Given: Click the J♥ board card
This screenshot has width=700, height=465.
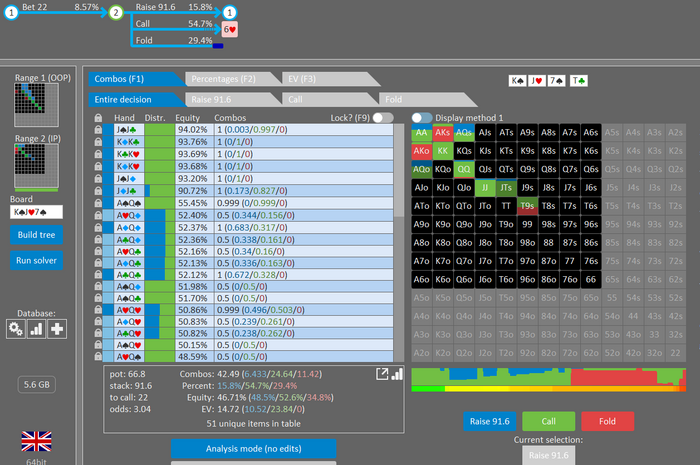Looking at the screenshot, I should [x=537, y=81].
